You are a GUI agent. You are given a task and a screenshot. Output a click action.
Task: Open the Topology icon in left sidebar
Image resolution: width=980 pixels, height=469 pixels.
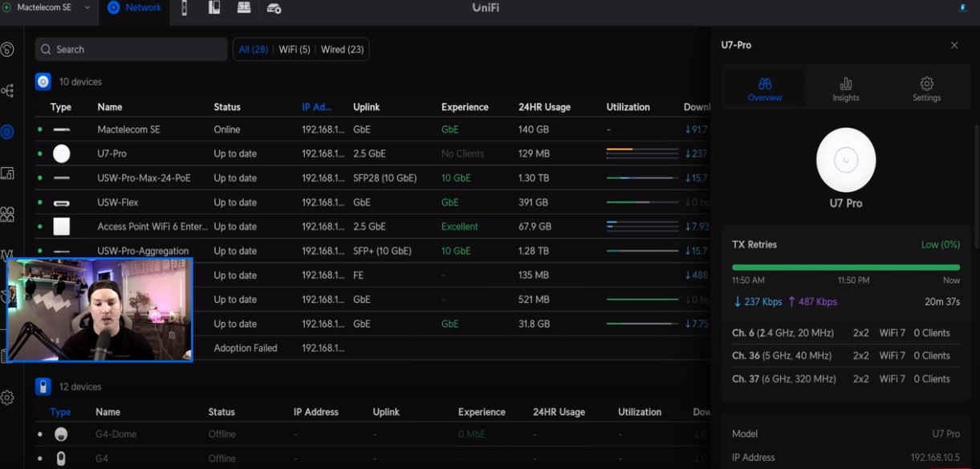[7, 91]
